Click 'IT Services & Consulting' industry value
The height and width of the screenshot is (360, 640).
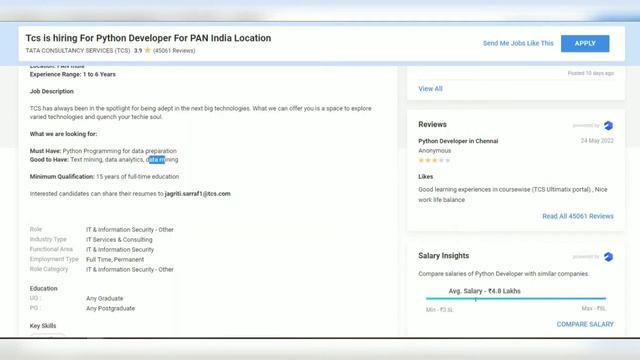pyautogui.click(x=119, y=240)
